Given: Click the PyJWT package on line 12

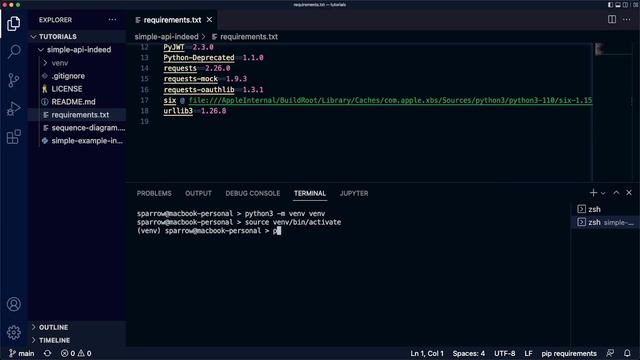Looking at the screenshot, I should click(x=174, y=47).
